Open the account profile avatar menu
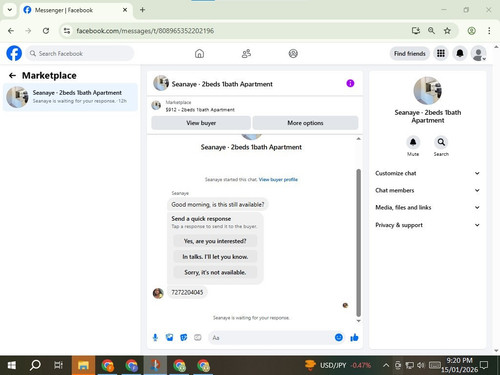Viewport: 500px width, 375px height. (479, 53)
